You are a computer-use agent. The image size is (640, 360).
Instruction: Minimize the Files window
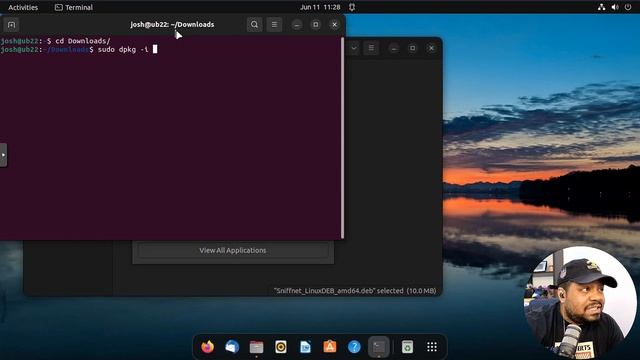pos(394,48)
